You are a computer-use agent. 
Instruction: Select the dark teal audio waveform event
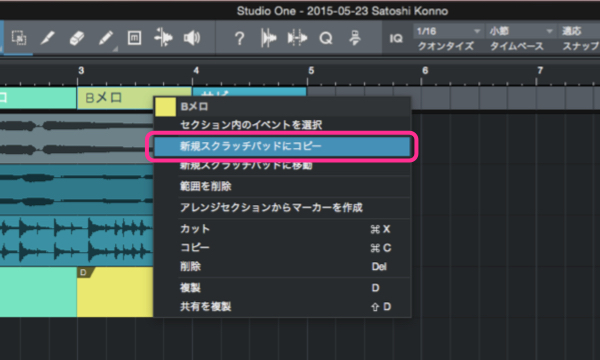pyautogui.click(x=77, y=190)
